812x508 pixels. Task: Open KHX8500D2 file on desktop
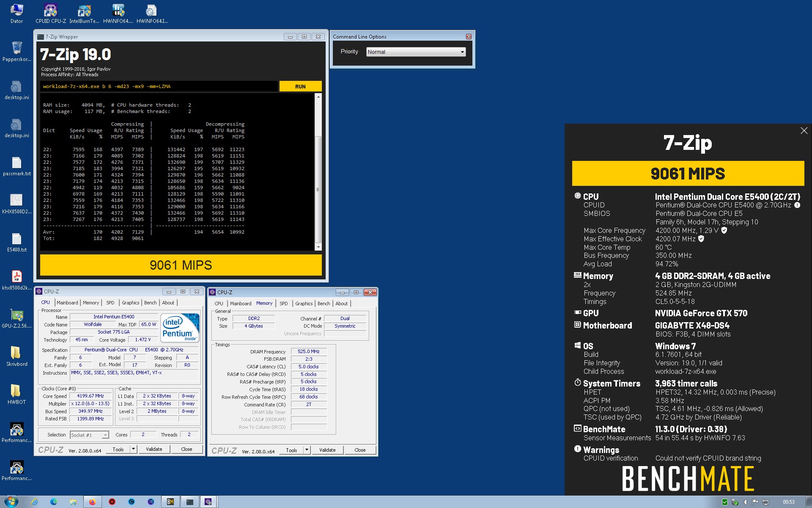pyautogui.click(x=16, y=204)
